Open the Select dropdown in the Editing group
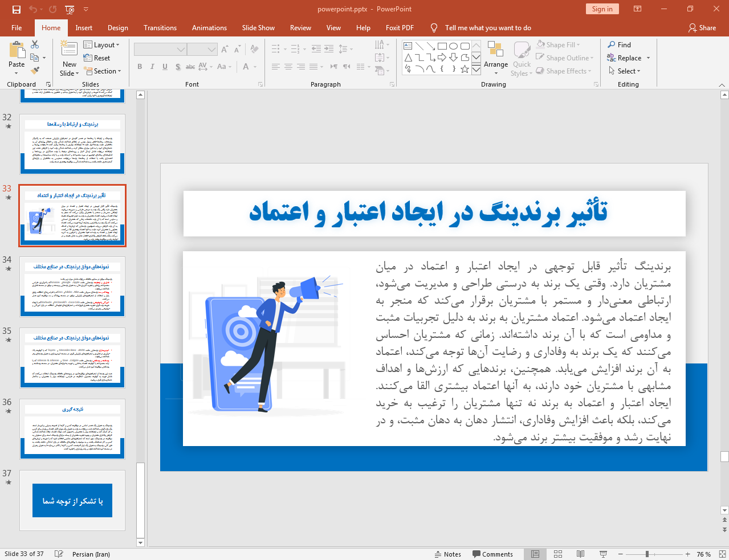Viewport: 729px width, 560px height. (x=625, y=71)
